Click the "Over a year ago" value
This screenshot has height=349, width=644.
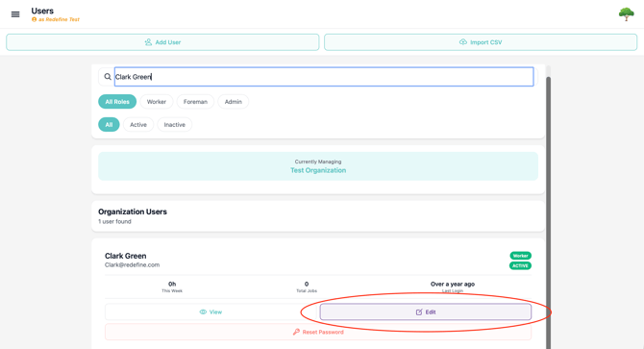coord(453,285)
